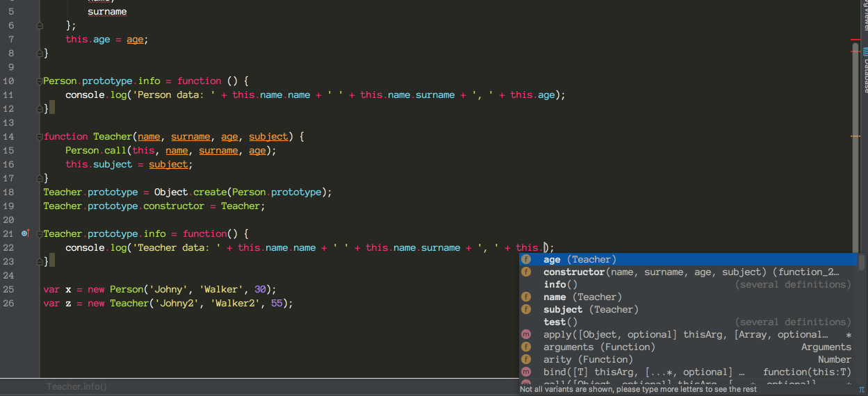Choose the subject (Teacher) completion suggestion
868x396 pixels.
coord(688,309)
